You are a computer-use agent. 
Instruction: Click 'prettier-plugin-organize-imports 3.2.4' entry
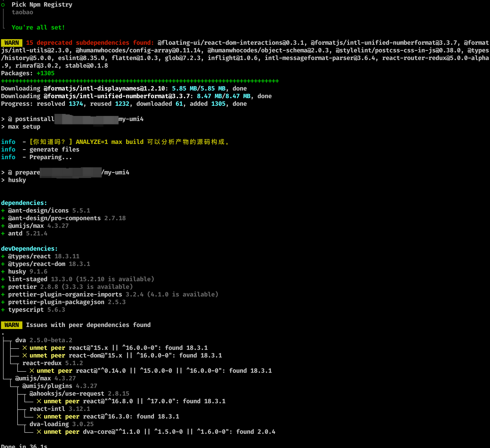coord(110,294)
